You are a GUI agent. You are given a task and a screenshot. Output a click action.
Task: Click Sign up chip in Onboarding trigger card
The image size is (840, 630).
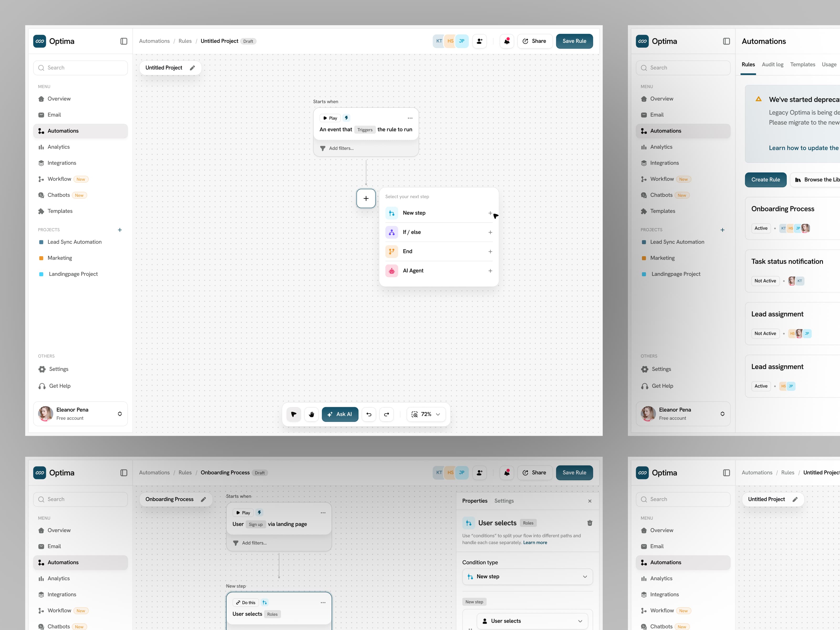click(x=256, y=524)
